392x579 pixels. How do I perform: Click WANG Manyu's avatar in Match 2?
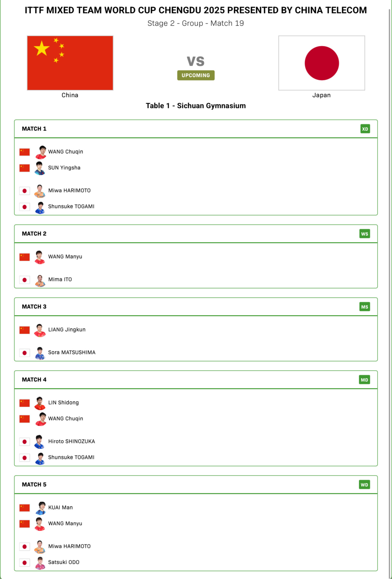pos(40,257)
